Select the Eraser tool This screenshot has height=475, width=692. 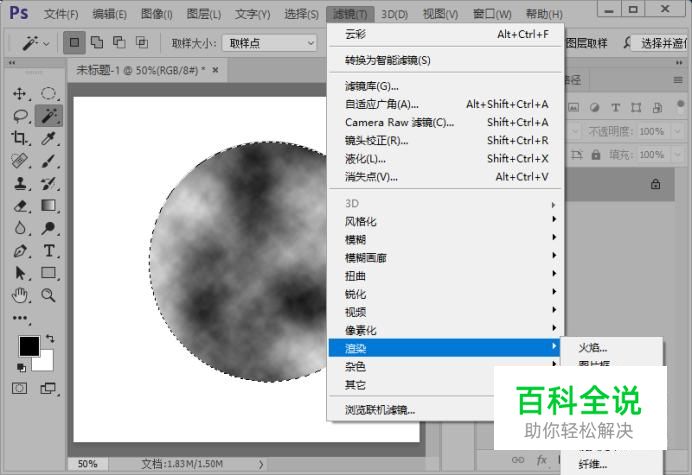(19, 206)
